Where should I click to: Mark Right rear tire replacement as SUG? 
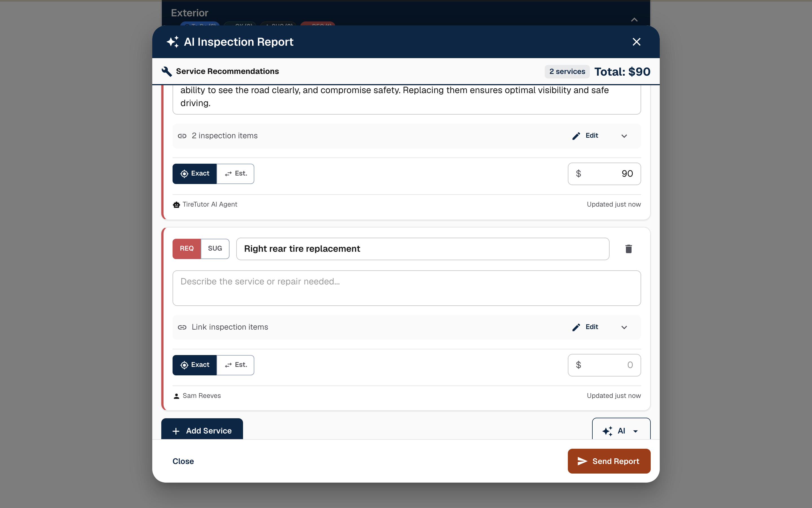pos(215,249)
